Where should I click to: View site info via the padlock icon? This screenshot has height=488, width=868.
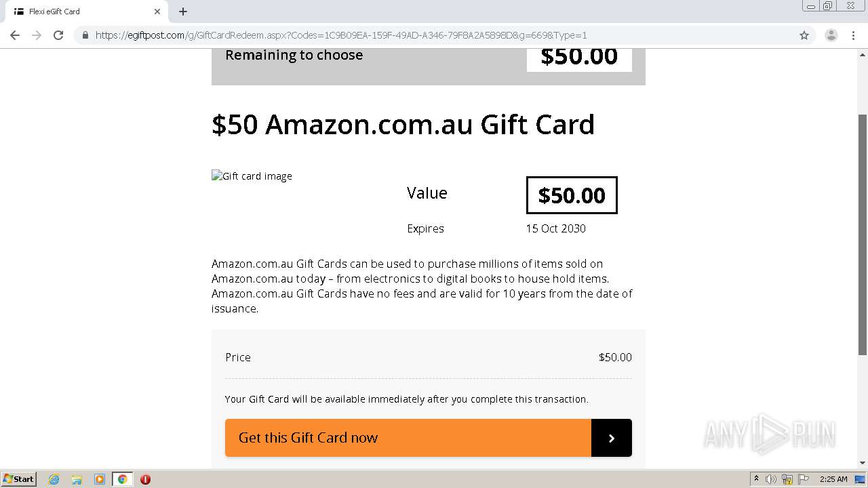click(85, 35)
